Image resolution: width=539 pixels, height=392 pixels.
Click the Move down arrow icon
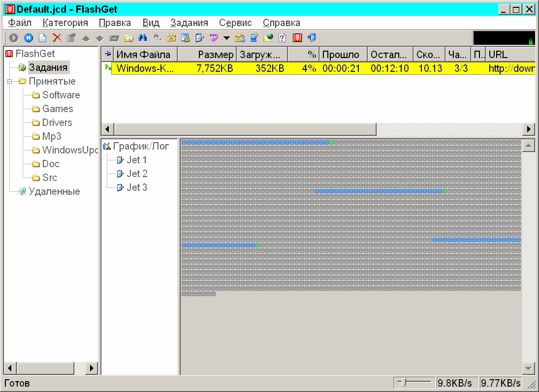pyautogui.click(x=100, y=38)
